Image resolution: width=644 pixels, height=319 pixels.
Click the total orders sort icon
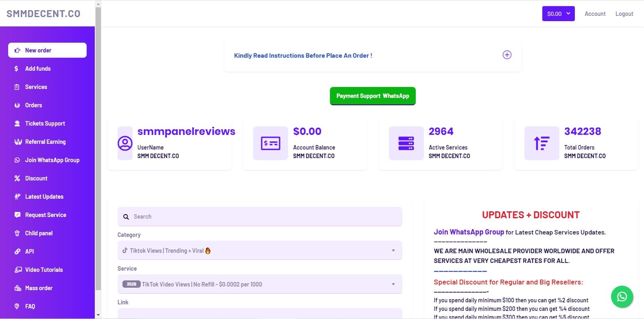point(541,143)
